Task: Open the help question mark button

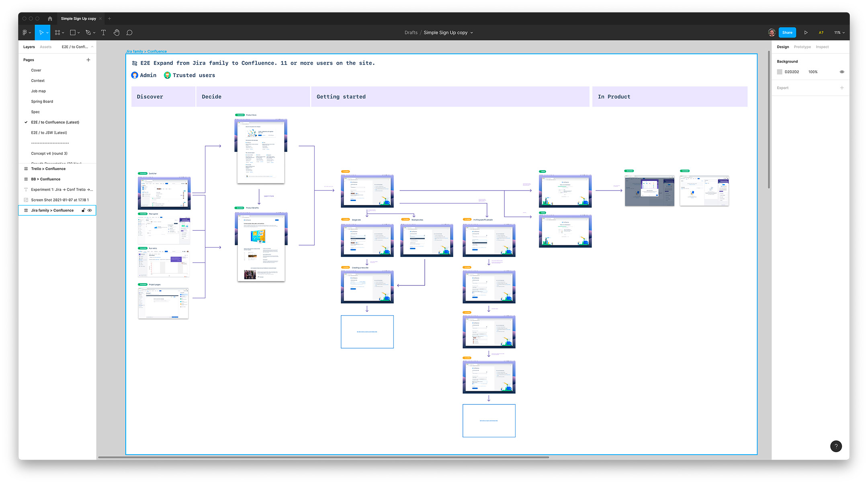Action: [x=836, y=446]
